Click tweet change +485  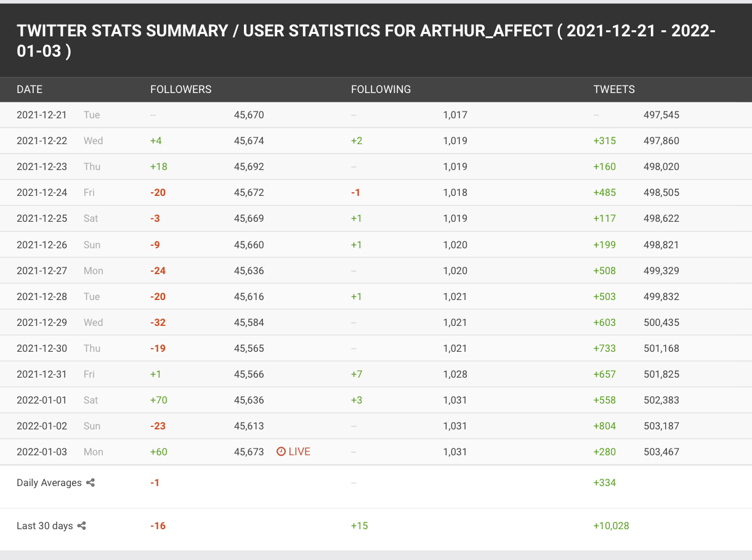pyautogui.click(x=605, y=192)
